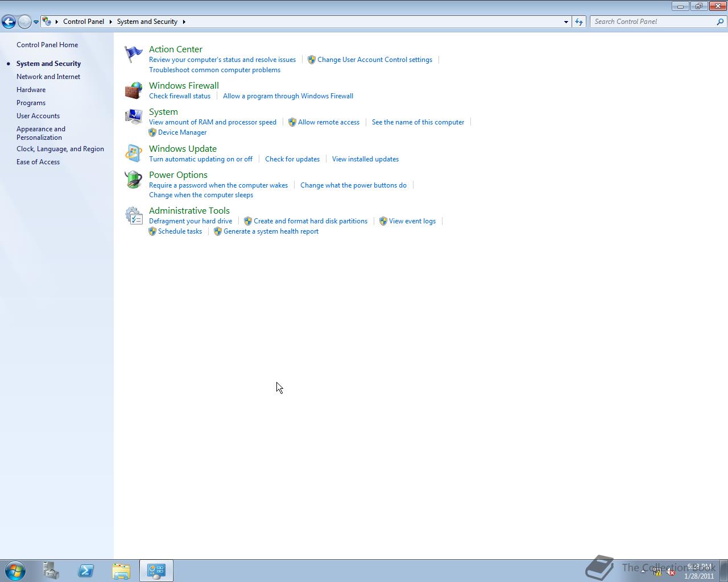Open Change User Account Control settings
The height and width of the screenshot is (582, 728).
375,60
